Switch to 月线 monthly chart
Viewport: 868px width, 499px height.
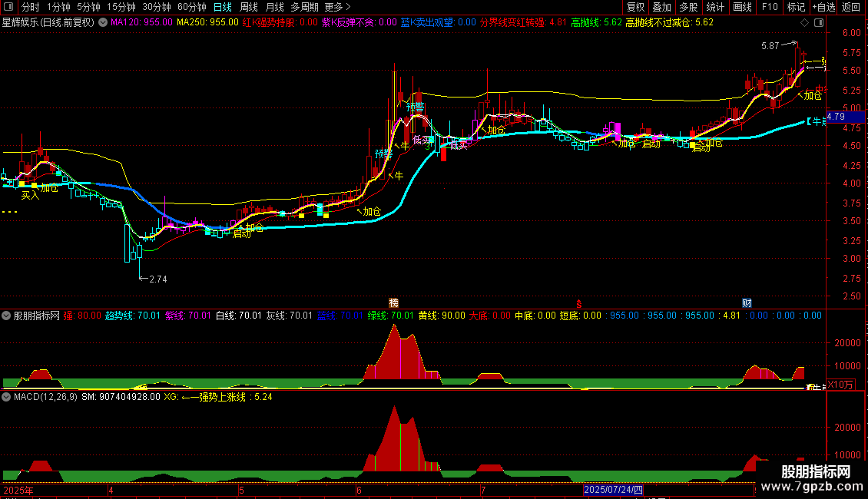coord(274,7)
